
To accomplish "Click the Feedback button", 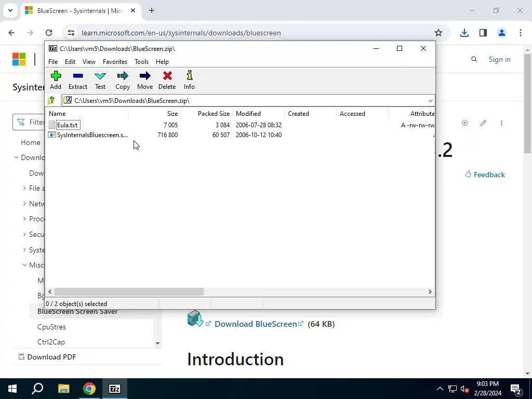I will click(485, 175).
